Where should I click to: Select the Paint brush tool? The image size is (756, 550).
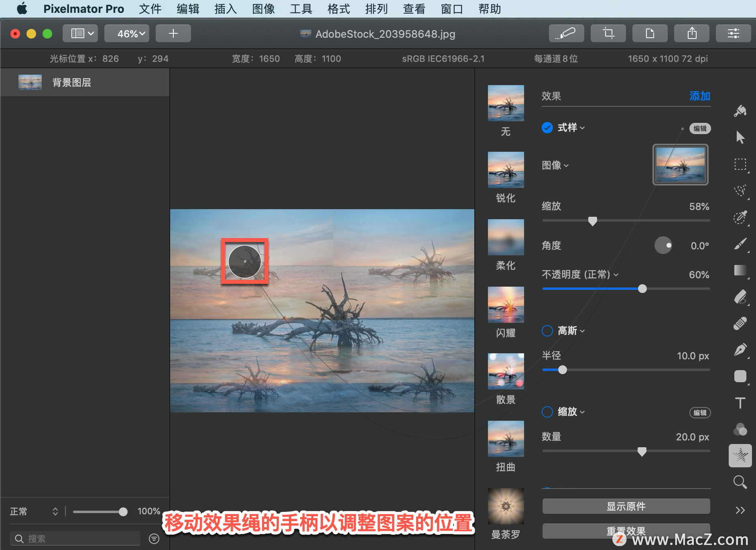coord(740,244)
